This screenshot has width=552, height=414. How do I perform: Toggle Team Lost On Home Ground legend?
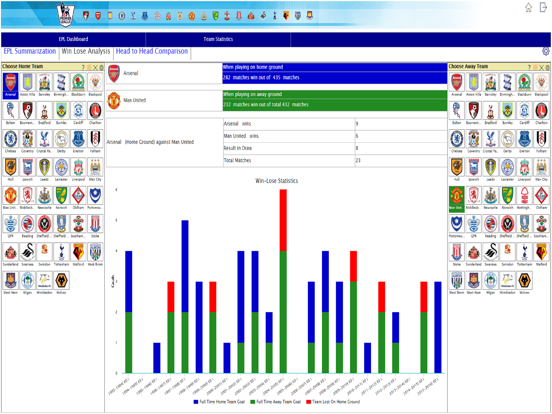[333, 402]
